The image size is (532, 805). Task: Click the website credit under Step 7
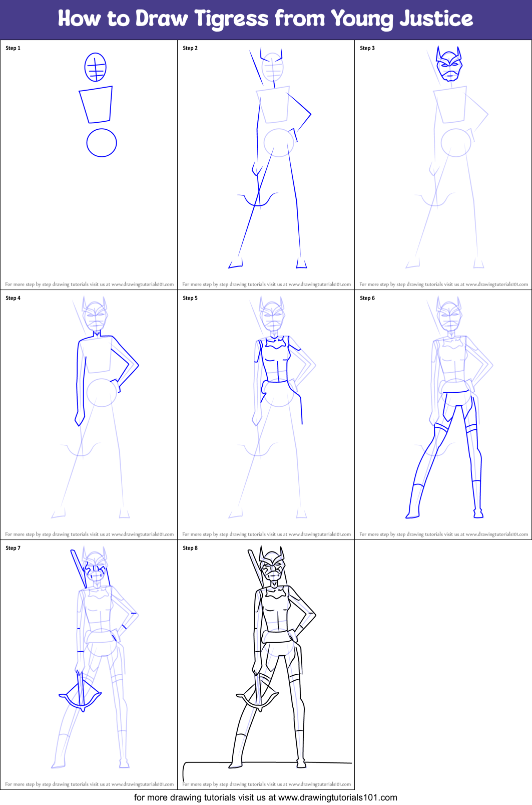click(x=90, y=784)
